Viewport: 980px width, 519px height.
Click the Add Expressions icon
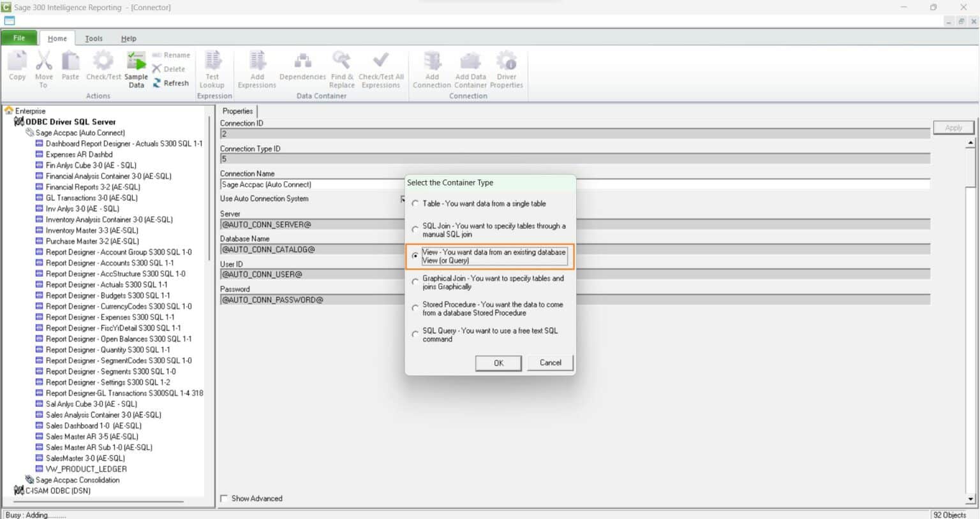coord(256,66)
